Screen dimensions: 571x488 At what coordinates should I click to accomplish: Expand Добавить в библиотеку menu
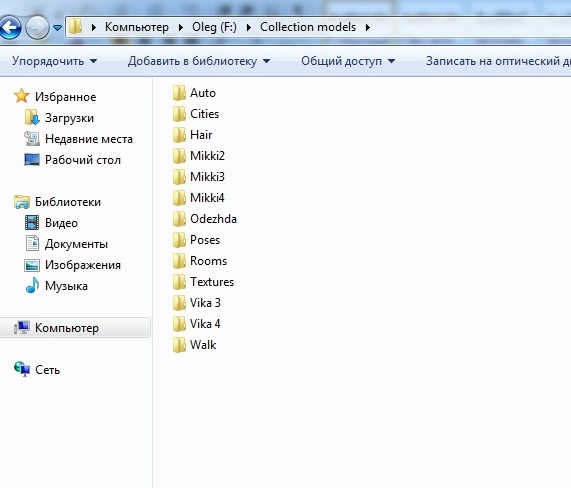(199, 61)
